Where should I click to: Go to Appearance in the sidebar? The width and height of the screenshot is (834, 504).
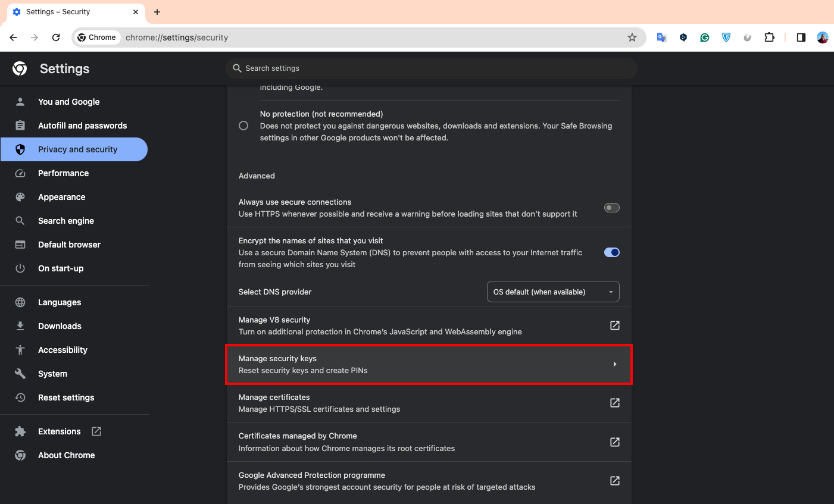pos(61,197)
